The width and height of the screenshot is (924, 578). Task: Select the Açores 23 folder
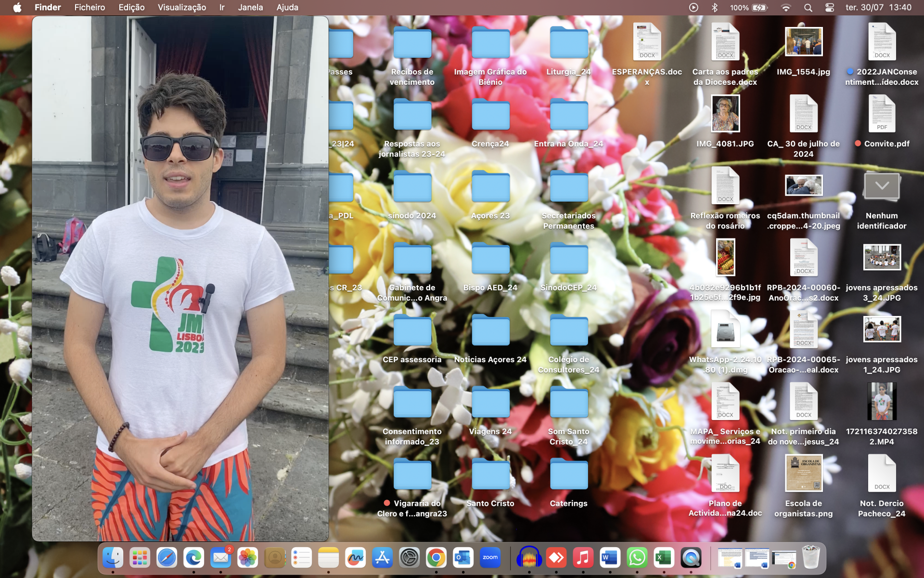click(x=490, y=186)
